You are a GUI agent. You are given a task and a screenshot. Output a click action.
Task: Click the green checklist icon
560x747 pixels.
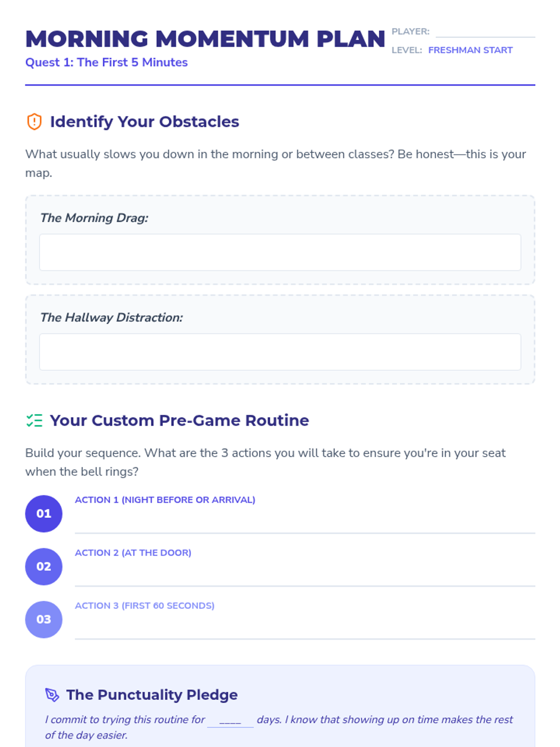click(x=34, y=421)
